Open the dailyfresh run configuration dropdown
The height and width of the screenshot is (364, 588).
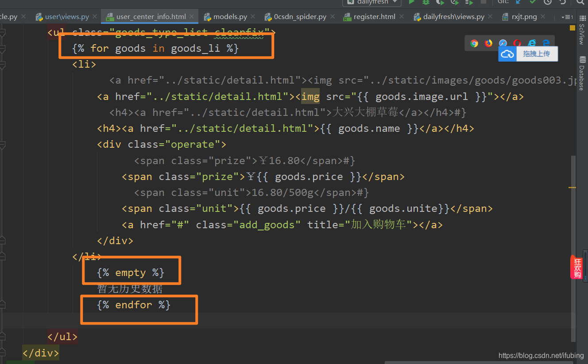tap(372, 2)
